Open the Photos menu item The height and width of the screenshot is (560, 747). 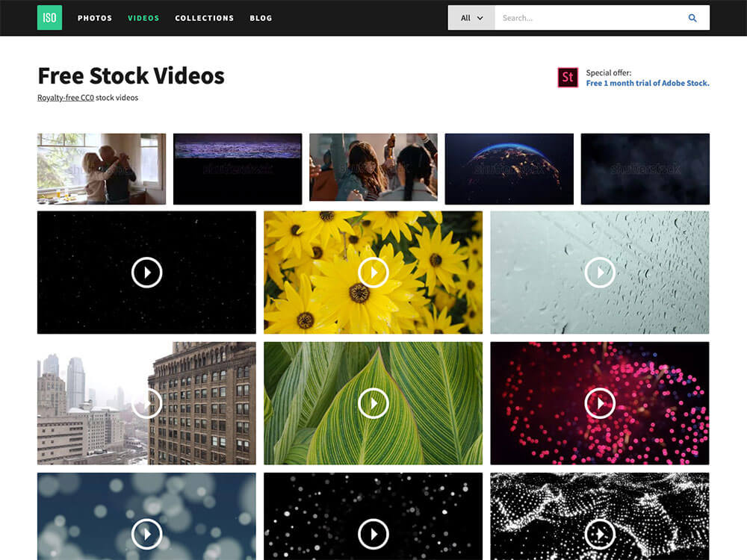pyautogui.click(x=95, y=18)
